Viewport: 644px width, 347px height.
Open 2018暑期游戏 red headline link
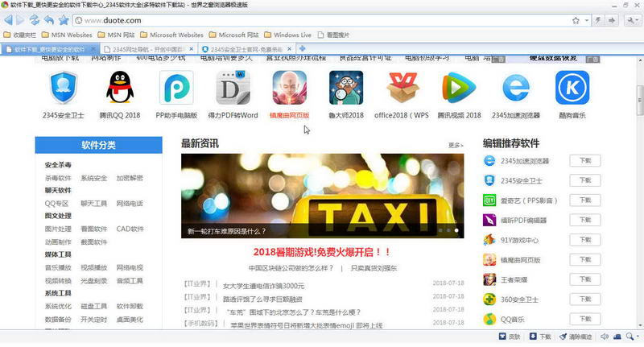(x=323, y=252)
